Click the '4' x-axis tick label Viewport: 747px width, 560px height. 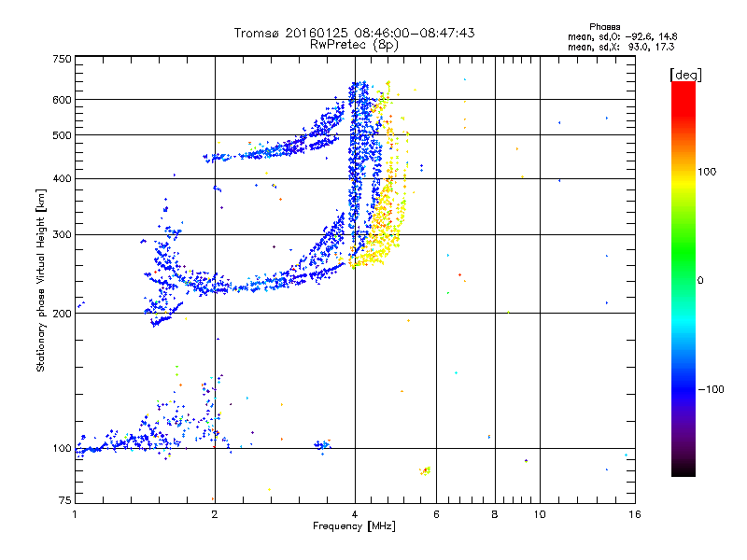355,514
